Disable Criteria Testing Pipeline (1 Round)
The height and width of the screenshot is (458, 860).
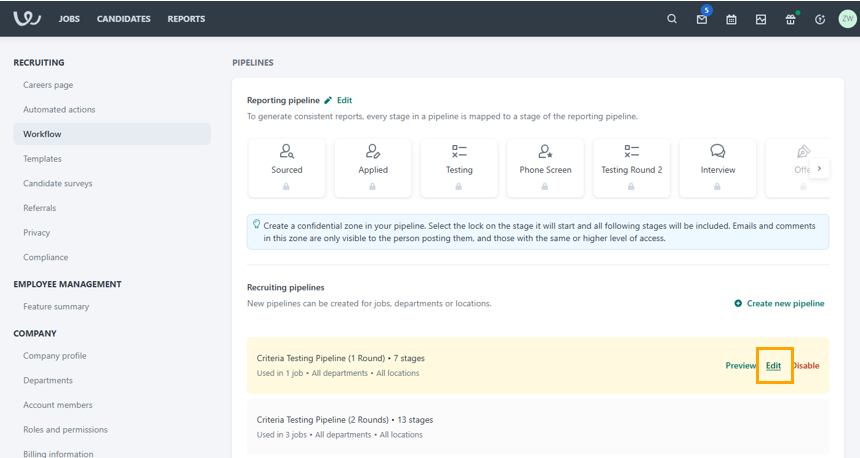[x=805, y=365]
